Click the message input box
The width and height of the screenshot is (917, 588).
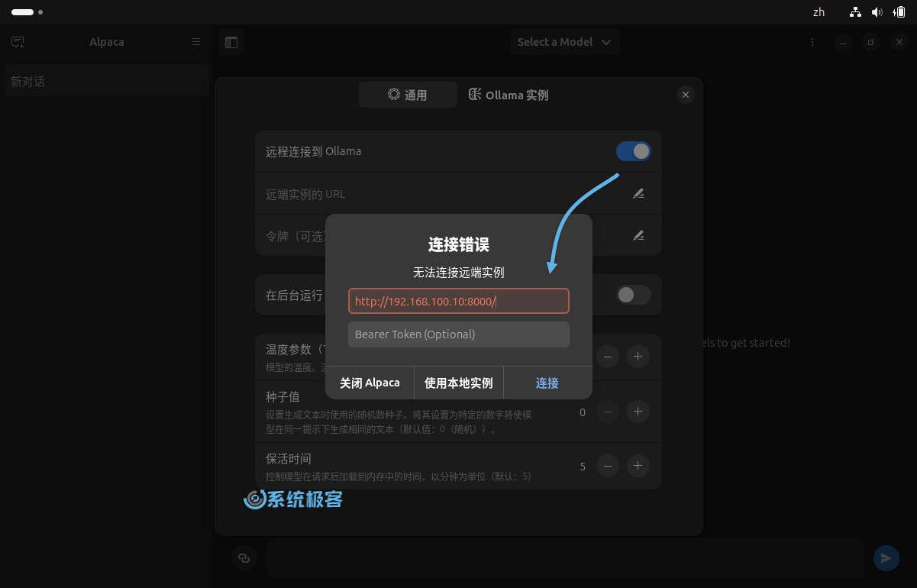click(565, 558)
